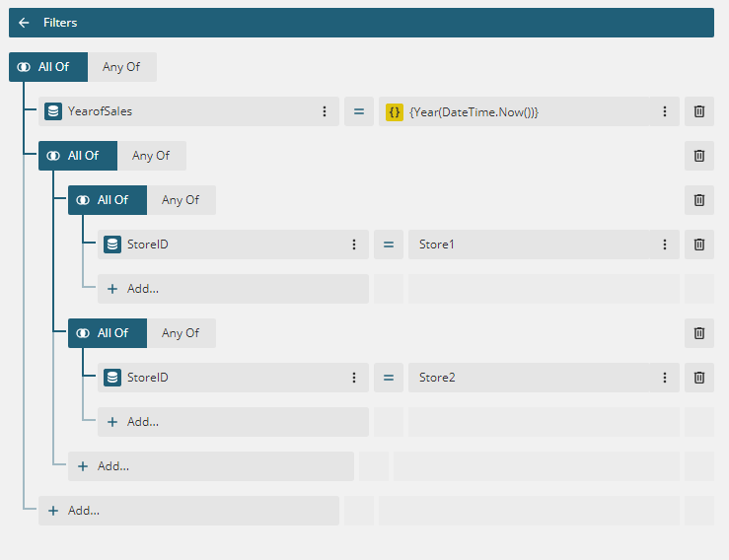
Task: Set Any Of for Store1 group
Action: click(x=182, y=200)
